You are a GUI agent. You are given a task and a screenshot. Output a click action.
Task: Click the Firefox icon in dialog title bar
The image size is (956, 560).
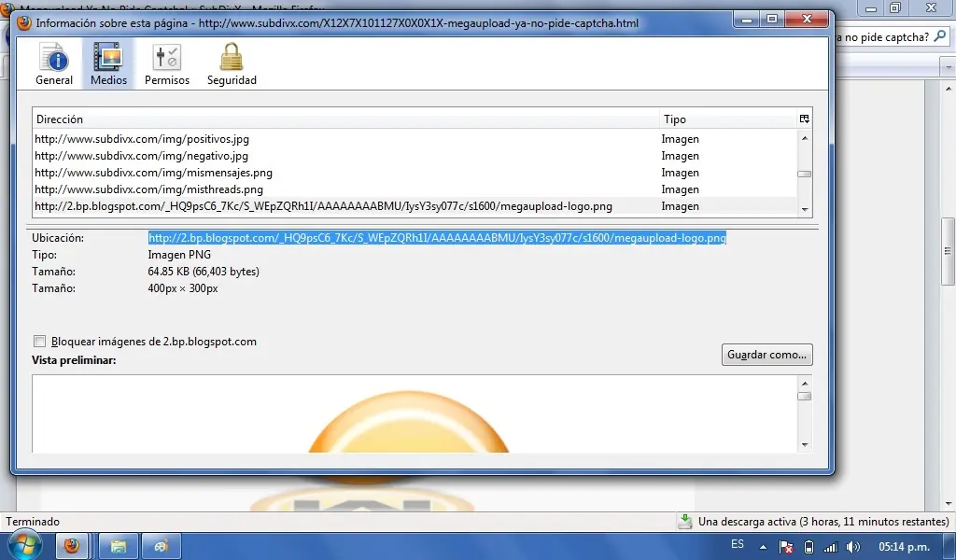point(24,23)
